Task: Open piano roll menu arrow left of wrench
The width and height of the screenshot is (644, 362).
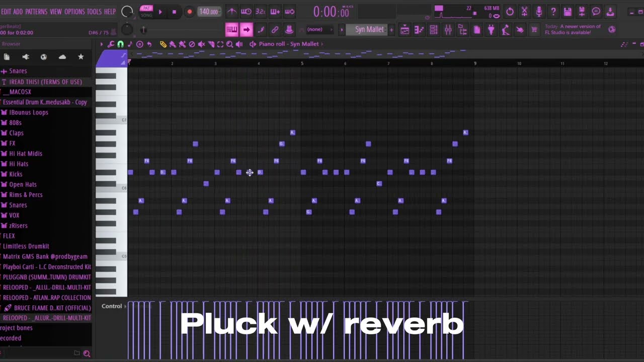Action: pyautogui.click(x=102, y=44)
